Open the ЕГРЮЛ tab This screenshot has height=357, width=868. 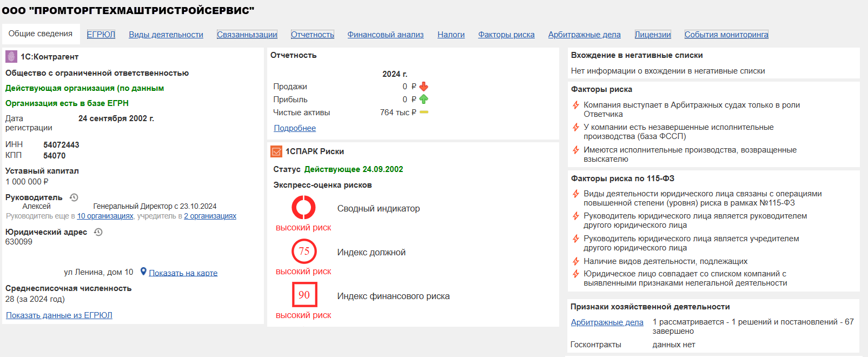click(x=101, y=35)
